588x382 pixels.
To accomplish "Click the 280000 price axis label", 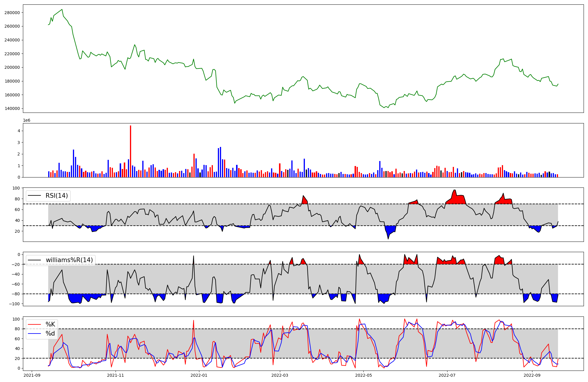I will coord(12,13).
